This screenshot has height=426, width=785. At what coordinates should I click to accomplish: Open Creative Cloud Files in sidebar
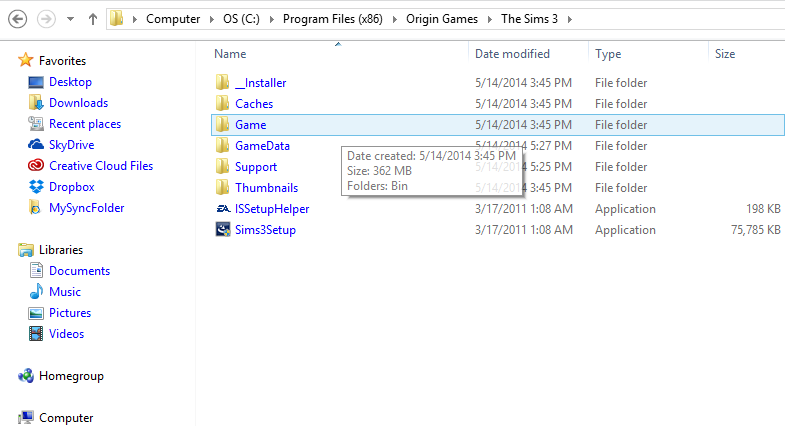click(x=100, y=166)
